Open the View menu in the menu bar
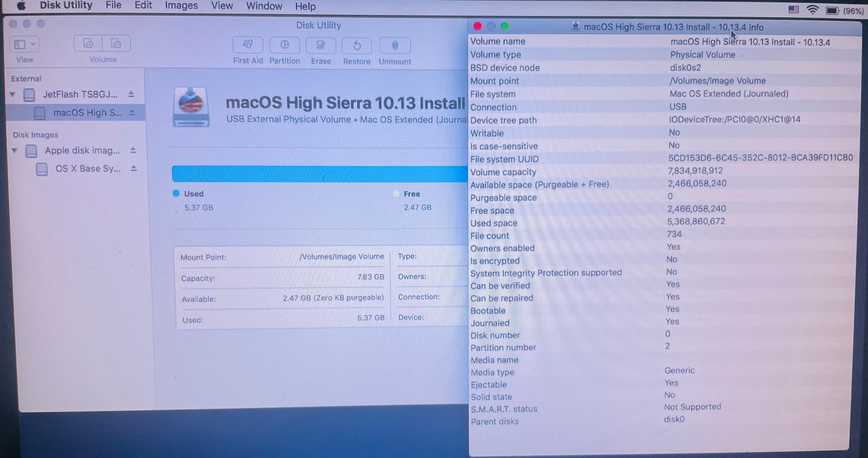This screenshot has height=458, width=868. [222, 6]
